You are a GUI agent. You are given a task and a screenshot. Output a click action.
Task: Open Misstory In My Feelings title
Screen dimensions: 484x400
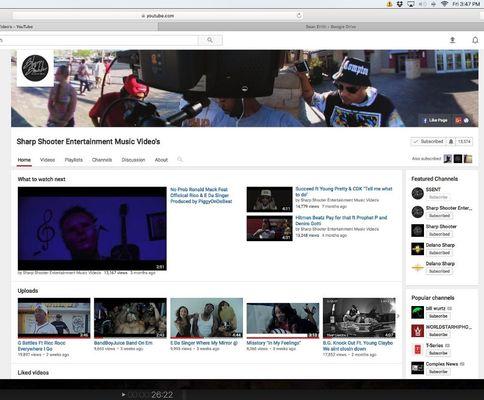[x=274, y=343]
